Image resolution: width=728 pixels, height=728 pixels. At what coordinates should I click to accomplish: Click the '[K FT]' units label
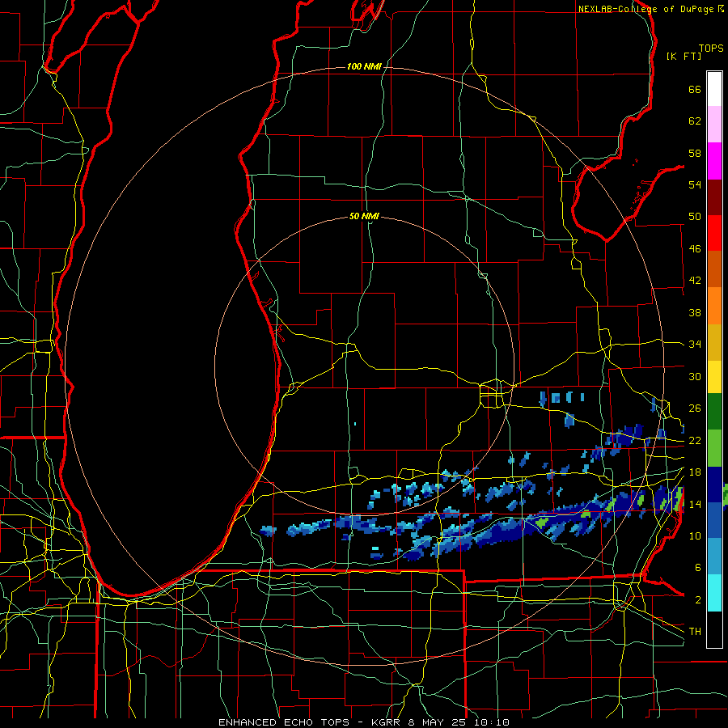[684, 56]
